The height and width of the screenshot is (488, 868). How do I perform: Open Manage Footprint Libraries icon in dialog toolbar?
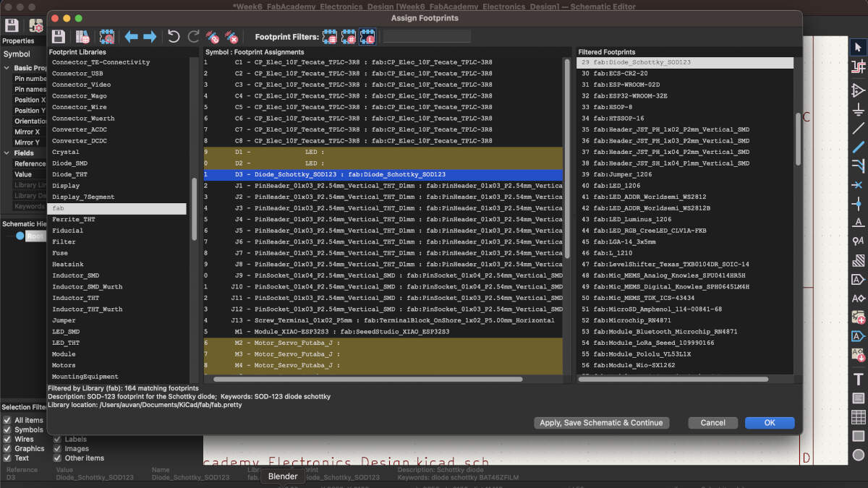[x=83, y=36]
